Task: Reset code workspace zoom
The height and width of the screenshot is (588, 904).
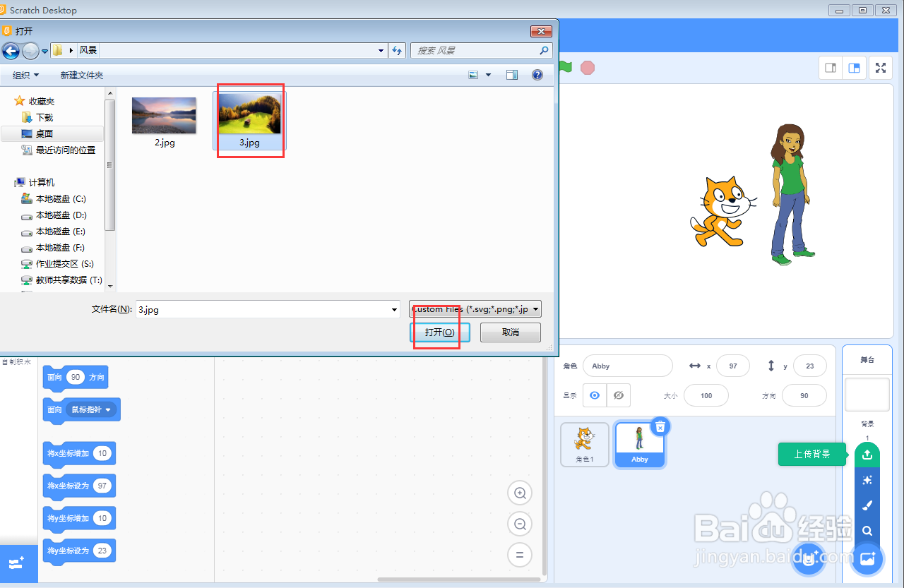Action: [521, 555]
